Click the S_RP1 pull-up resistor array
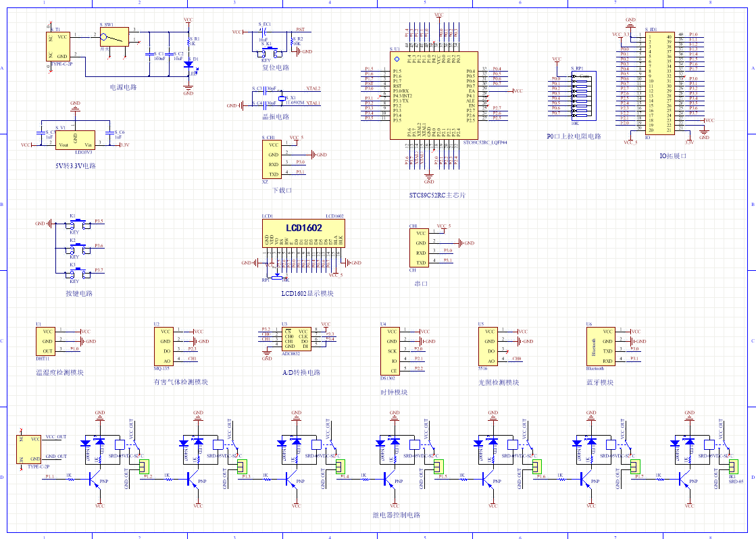 point(580,96)
